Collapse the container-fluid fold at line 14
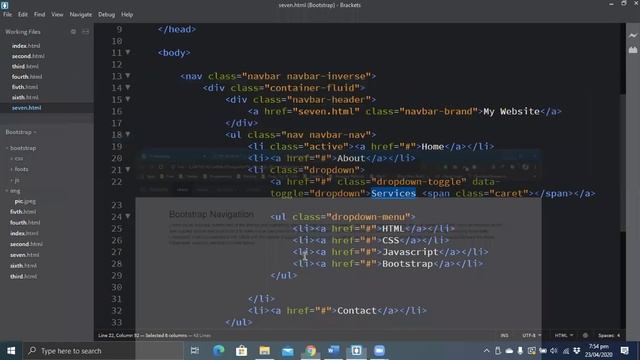The image size is (640, 360). click(x=128, y=87)
